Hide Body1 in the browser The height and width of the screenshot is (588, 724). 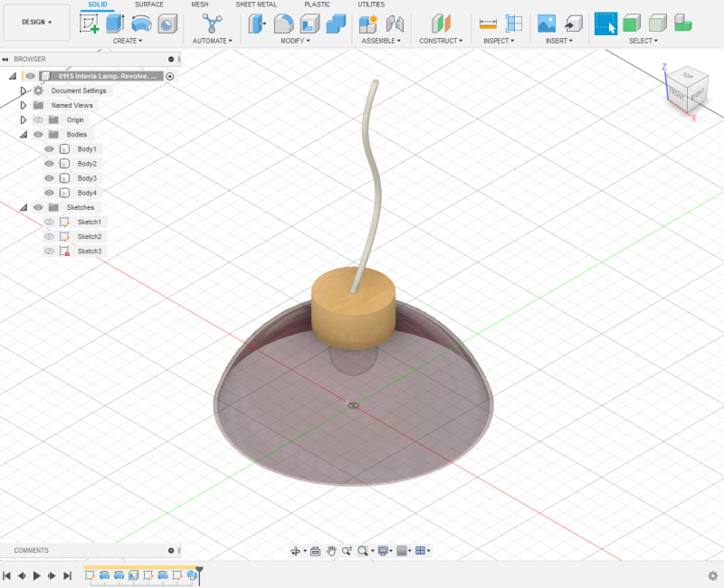click(x=48, y=148)
